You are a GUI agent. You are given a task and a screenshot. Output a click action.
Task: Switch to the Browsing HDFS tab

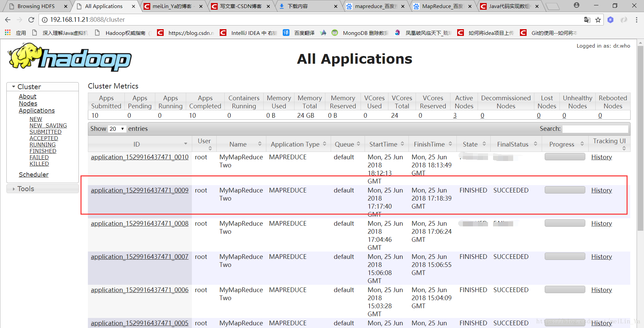point(36,6)
